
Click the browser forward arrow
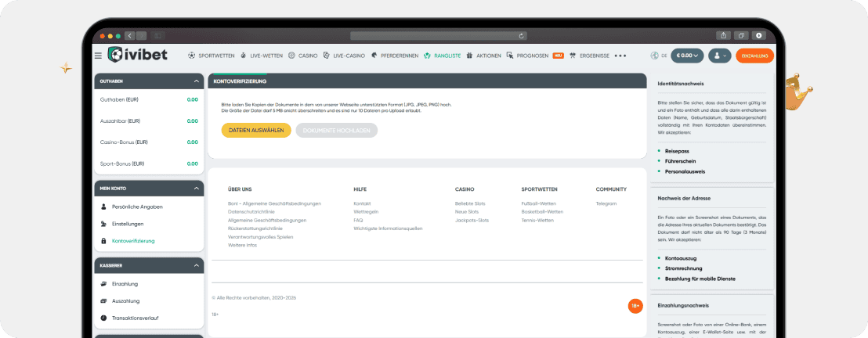tap(141, 36)
